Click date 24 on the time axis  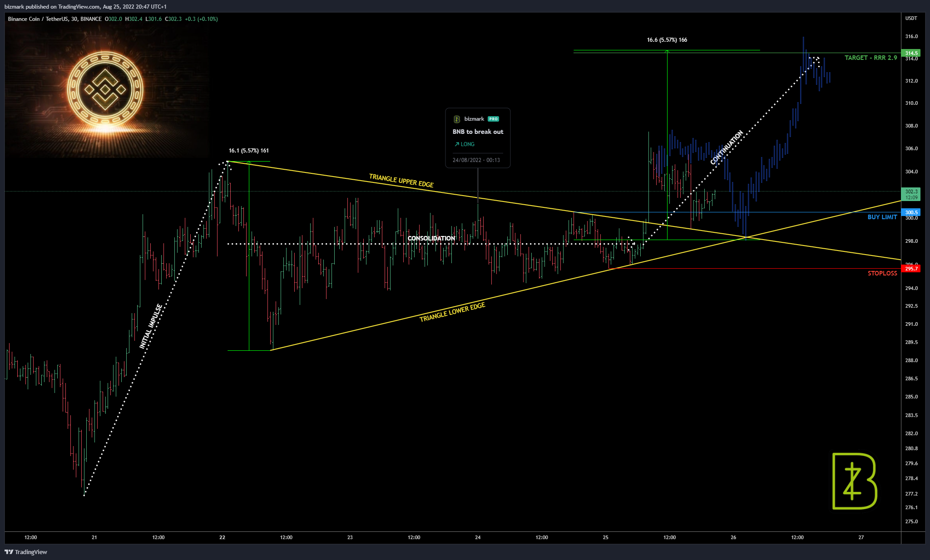tap(478, 537)
